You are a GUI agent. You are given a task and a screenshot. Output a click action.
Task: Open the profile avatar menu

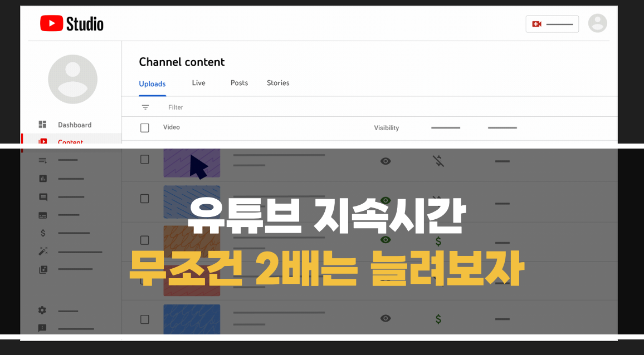(598, 23)
